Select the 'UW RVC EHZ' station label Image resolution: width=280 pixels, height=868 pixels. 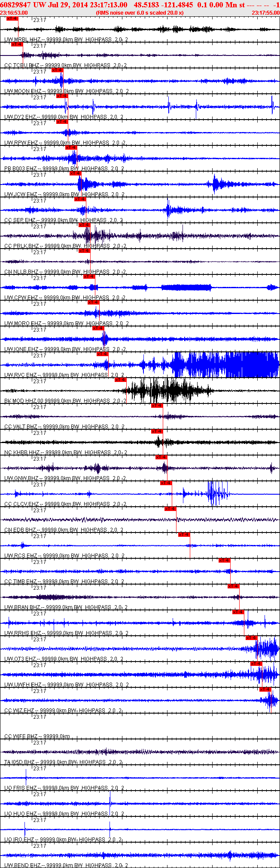[21, 375]
